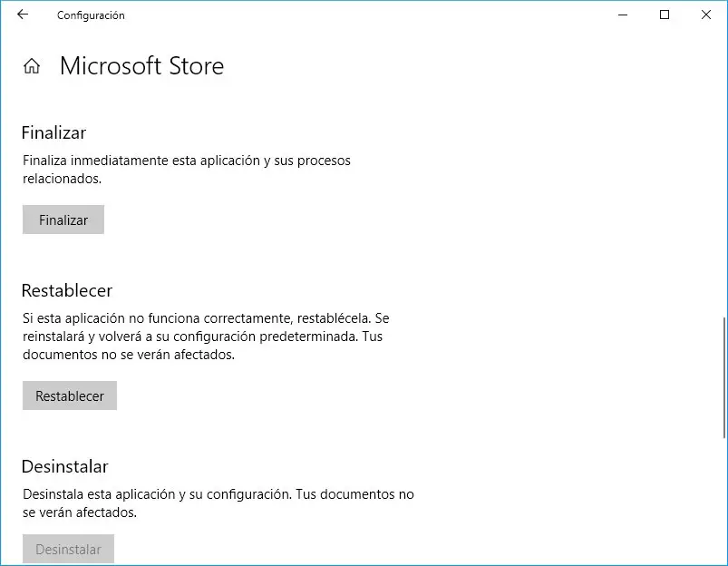Select the Restablecer section heading
Viewport: 728px width, 566px height.
[x=66, y=291]
